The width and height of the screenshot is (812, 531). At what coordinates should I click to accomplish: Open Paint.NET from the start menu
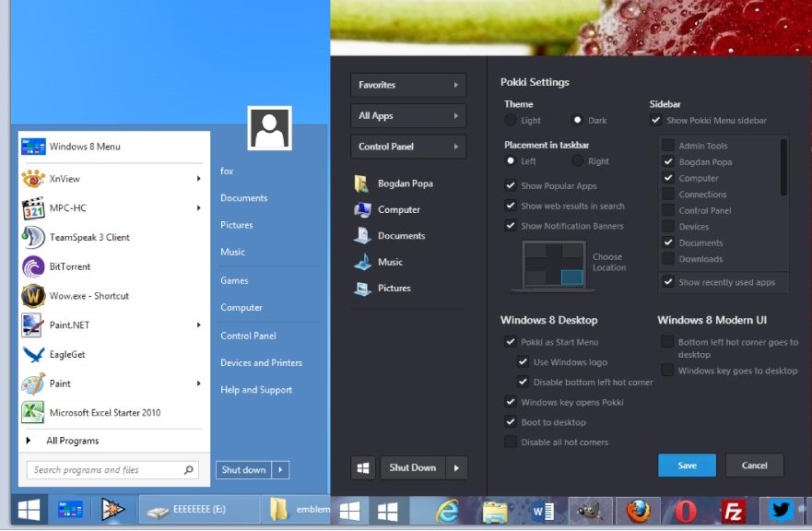(114, 325)
